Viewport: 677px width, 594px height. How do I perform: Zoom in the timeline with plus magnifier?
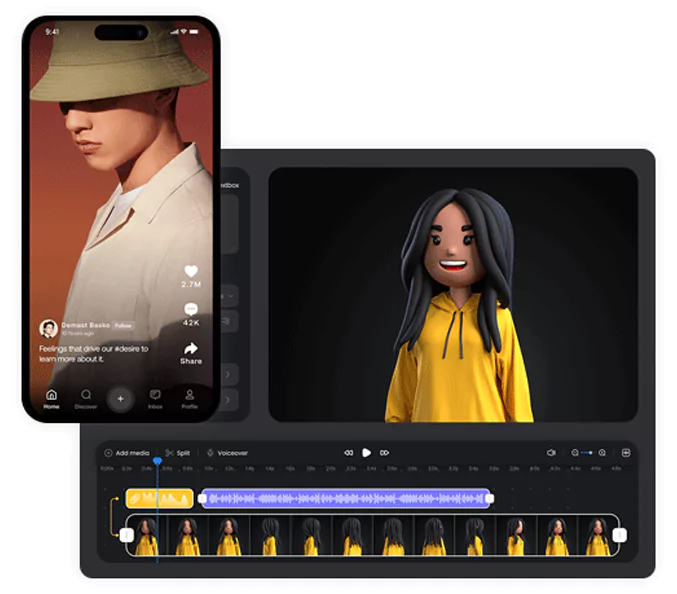pyautogui.click(x=602, y=453)
